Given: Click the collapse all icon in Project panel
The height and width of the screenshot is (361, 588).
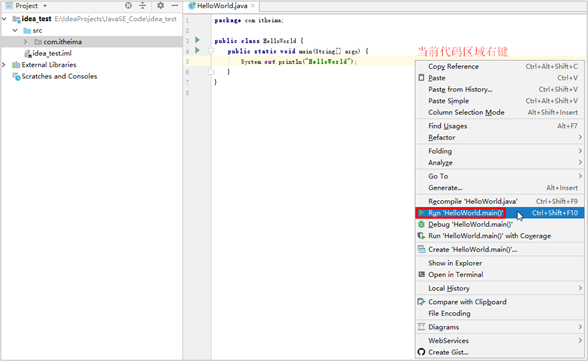Looking at the screenshot, I should pyautogui.click(x=142, y=6).
